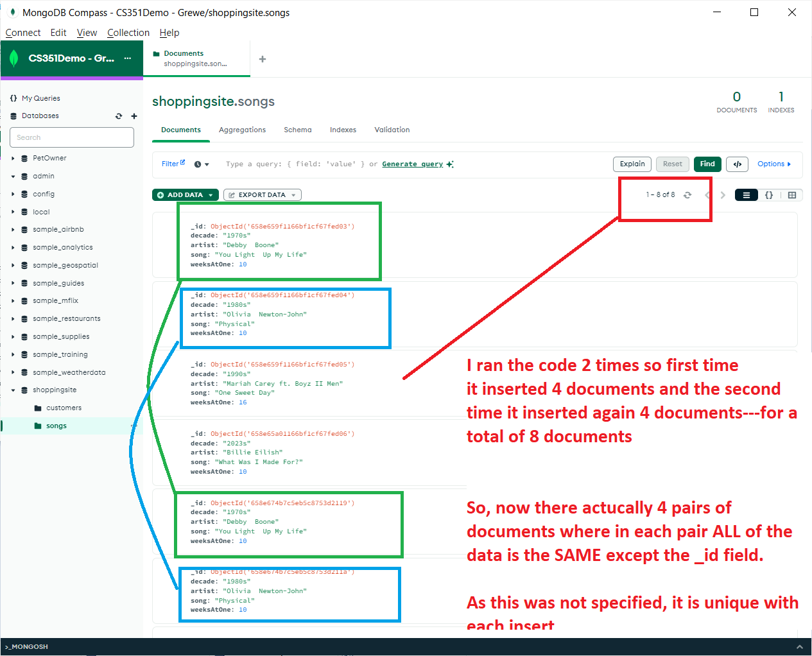Click the export to language code icon

tap(738, 164)
